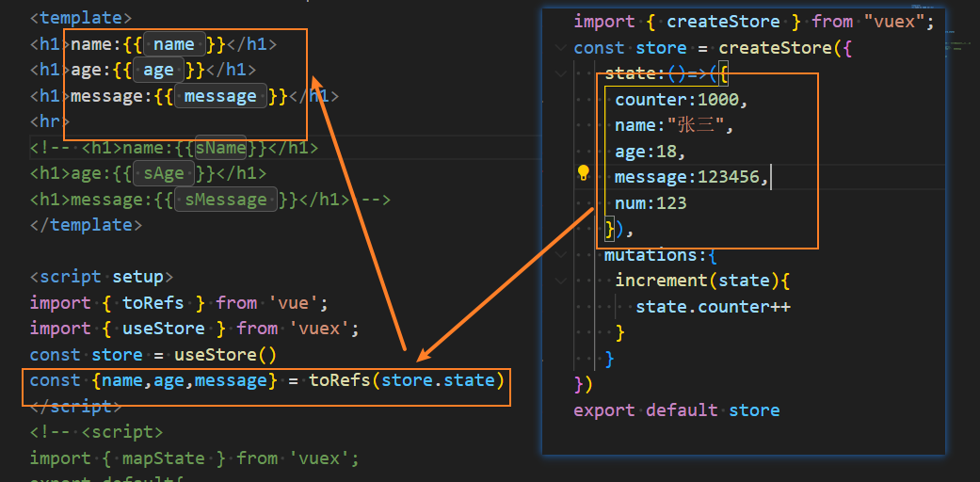The width and height of the screenshot is (980, 482).
Task: Click 'toRefs(store.state)' call in destructuring line
Action: pos(407,380)
